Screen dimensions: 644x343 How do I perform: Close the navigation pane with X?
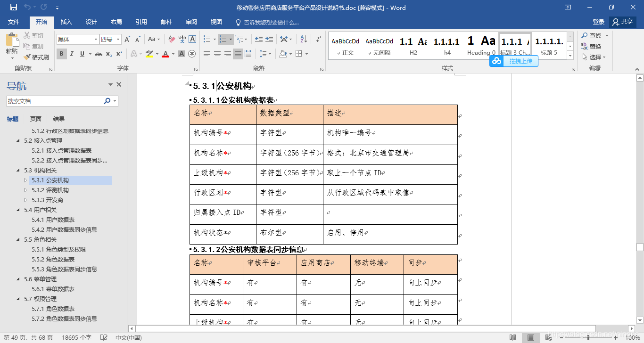119,84
